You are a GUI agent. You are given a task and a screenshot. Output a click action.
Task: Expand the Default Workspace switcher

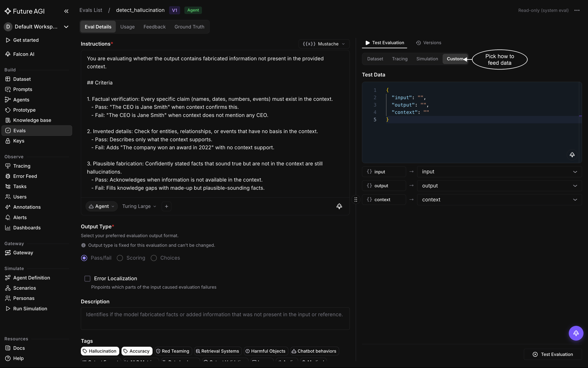[37, 27]
